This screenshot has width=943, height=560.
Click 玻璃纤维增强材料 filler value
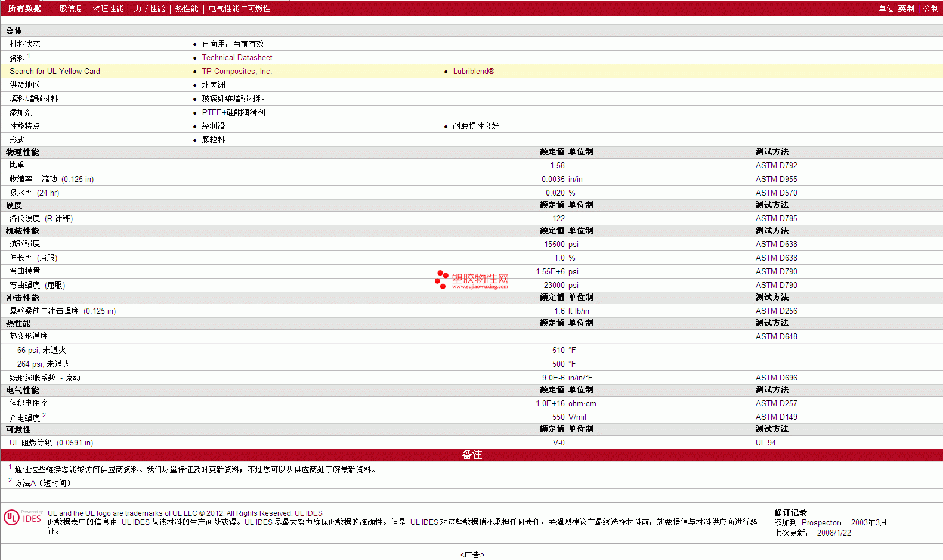pos(233,99)
